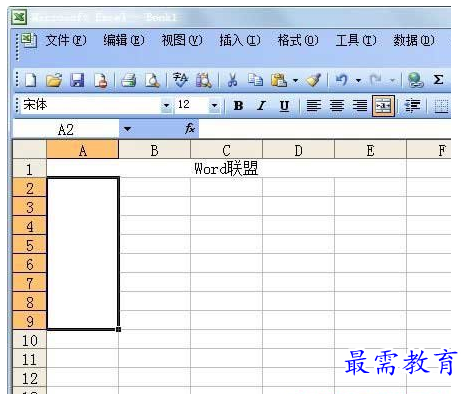Open the 数据(D) menu
Viewport: 466px width, 394px height.
(x=414, y=40)
